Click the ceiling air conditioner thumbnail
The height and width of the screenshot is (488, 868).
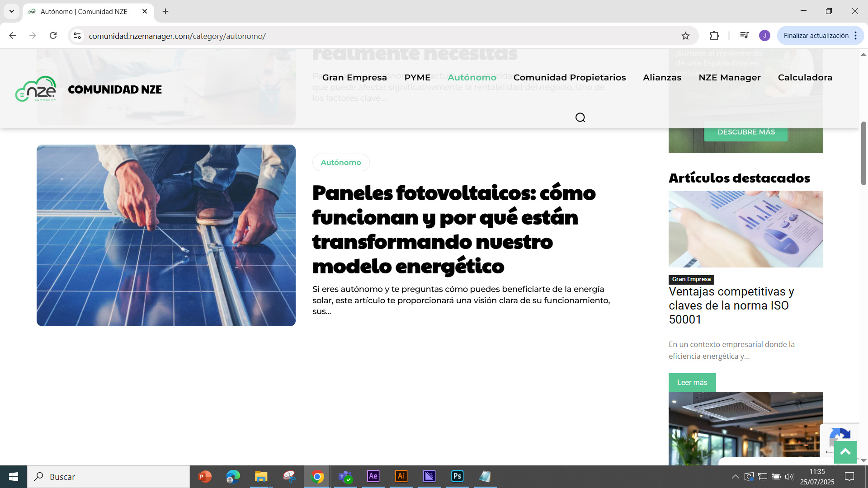tap(746, 428)
